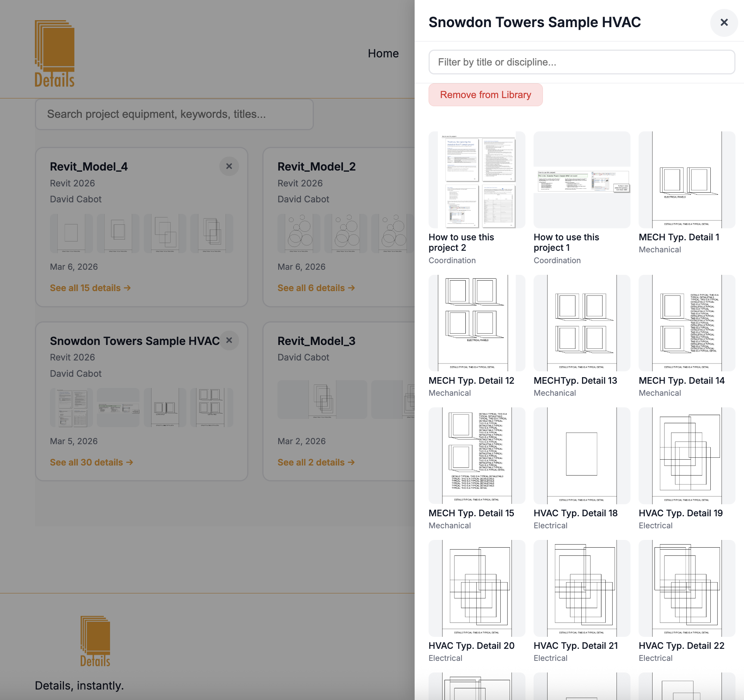Focus the filter by title field
744x700 pixels.
(581, 62)
